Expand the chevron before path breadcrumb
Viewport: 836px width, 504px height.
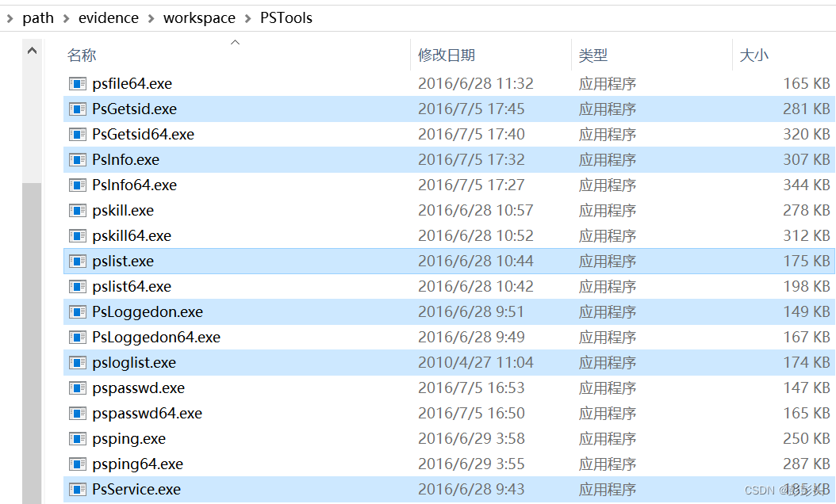tap(10, 19)
